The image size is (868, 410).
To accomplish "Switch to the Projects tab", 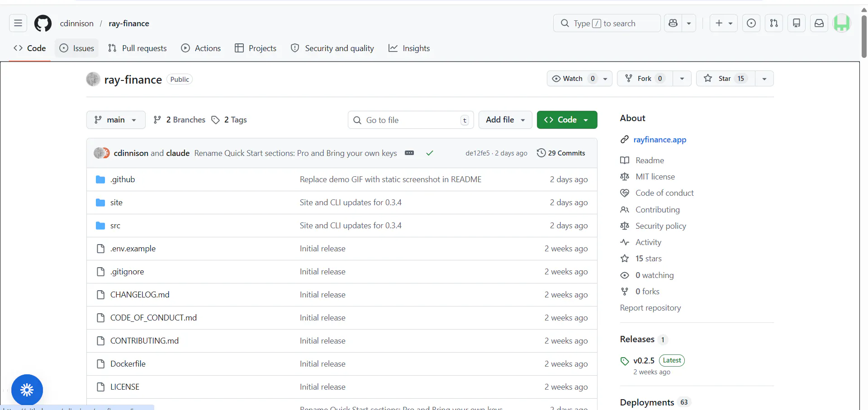I will pyautogui.click(x=256, y=48).
